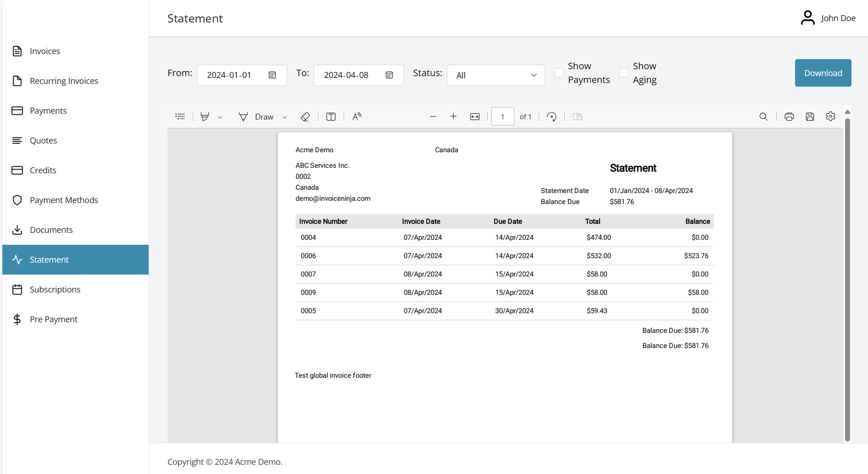This screenshot has width=868, height=474.
Task: Enable the Show Payments checkbox
Action: tap(559, 73)
